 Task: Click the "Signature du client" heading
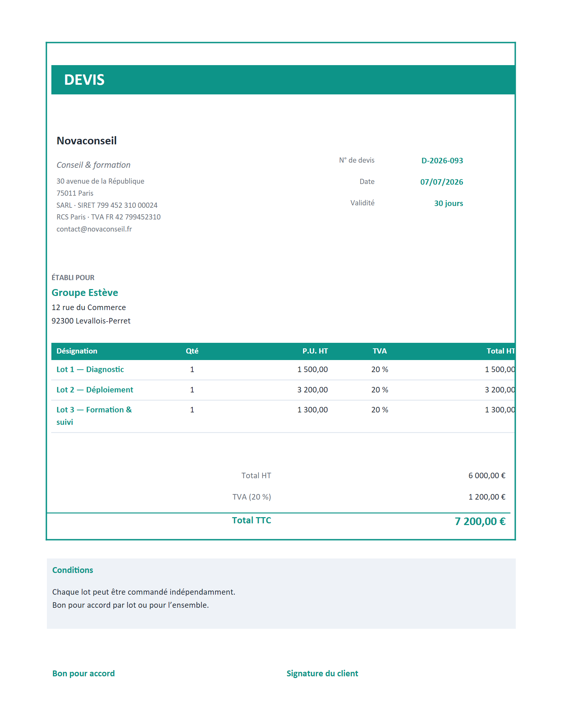coord(322,674)
